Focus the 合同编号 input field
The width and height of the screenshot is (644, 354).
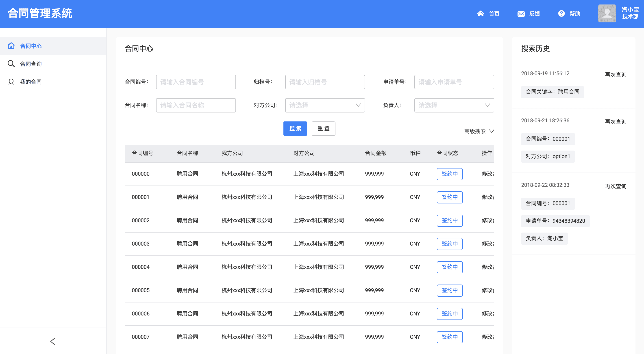pos(196,82)
